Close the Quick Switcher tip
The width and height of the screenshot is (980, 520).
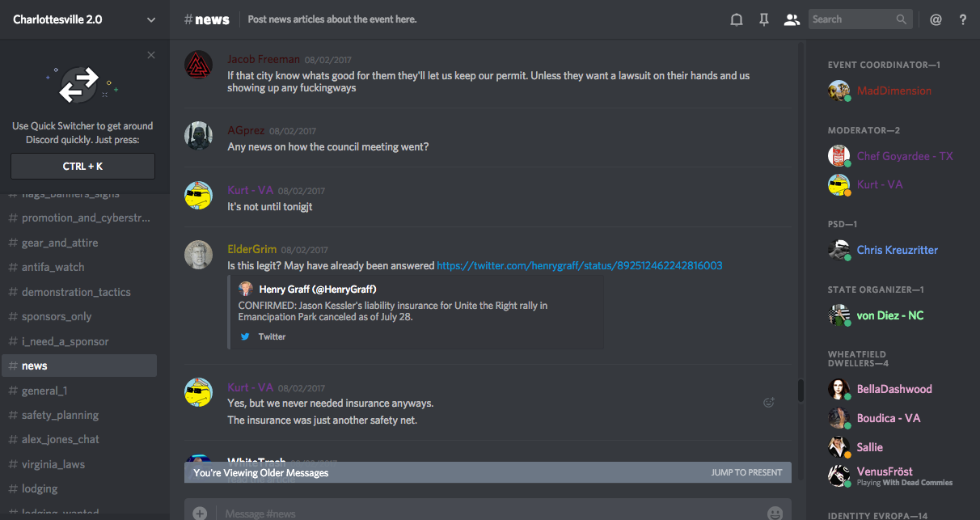click(151, 55)
